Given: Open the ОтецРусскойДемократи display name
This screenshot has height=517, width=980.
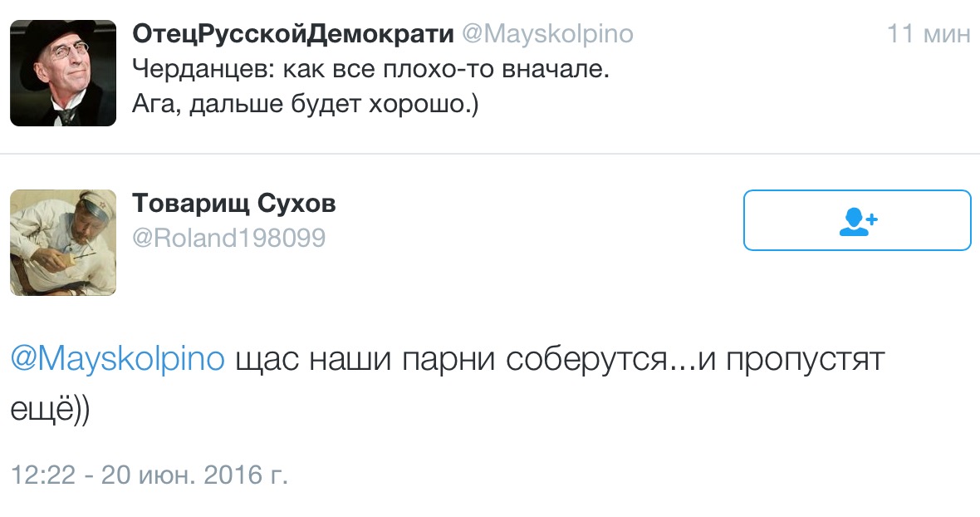Looking at the screenshot, I should pos(293,35).
